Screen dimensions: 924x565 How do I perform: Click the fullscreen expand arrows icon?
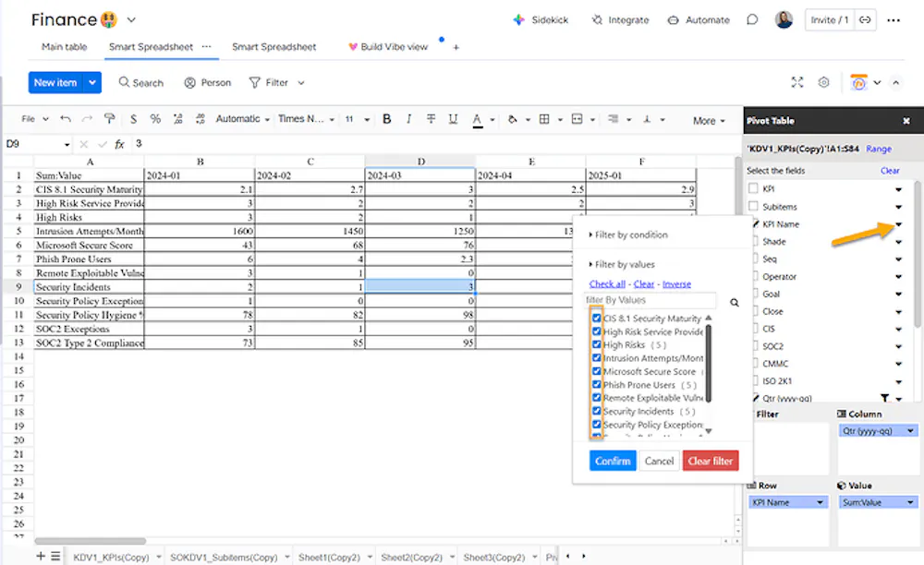click(797, 82)
